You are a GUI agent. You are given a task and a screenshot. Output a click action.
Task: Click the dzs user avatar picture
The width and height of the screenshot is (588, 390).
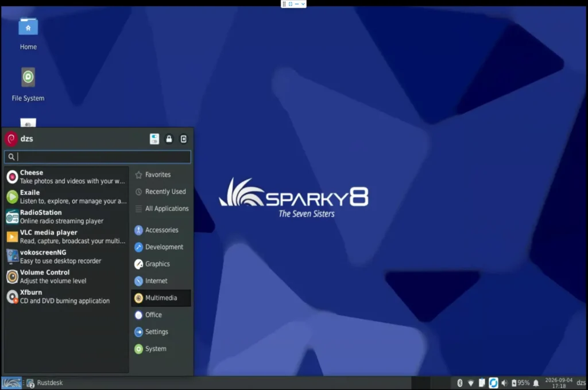(11, 139)
